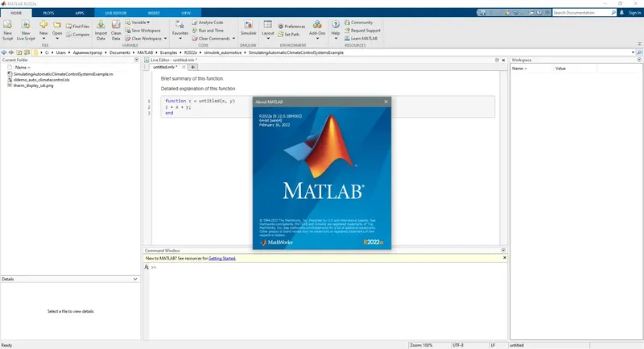Go up one folder level
The image size is (644, 349).
point(19,52)
